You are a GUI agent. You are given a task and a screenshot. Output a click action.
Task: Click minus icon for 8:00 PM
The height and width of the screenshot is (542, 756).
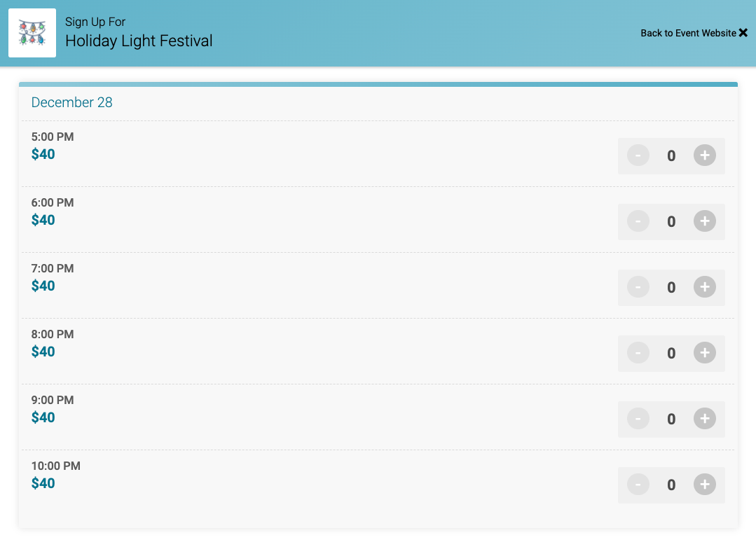pos(638,353)
